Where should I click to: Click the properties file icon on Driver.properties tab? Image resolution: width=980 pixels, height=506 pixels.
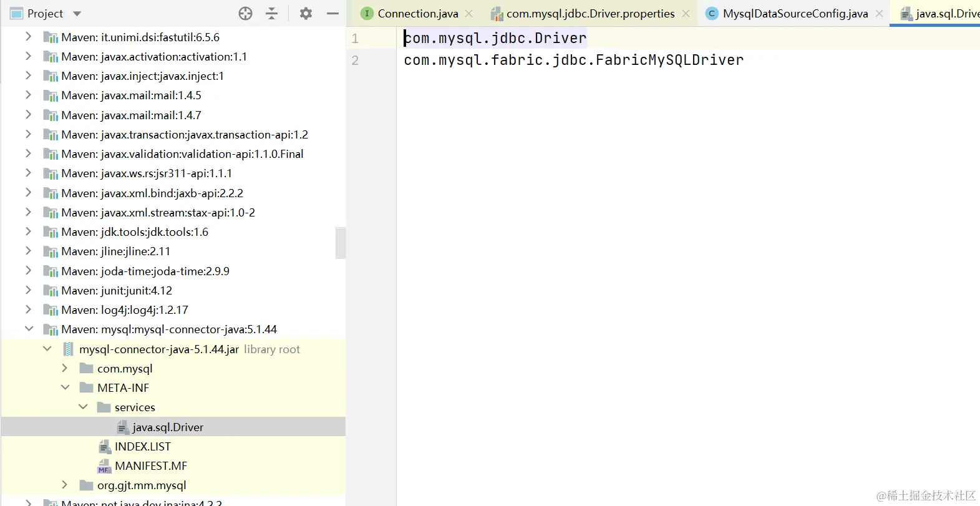coord(497,13)
